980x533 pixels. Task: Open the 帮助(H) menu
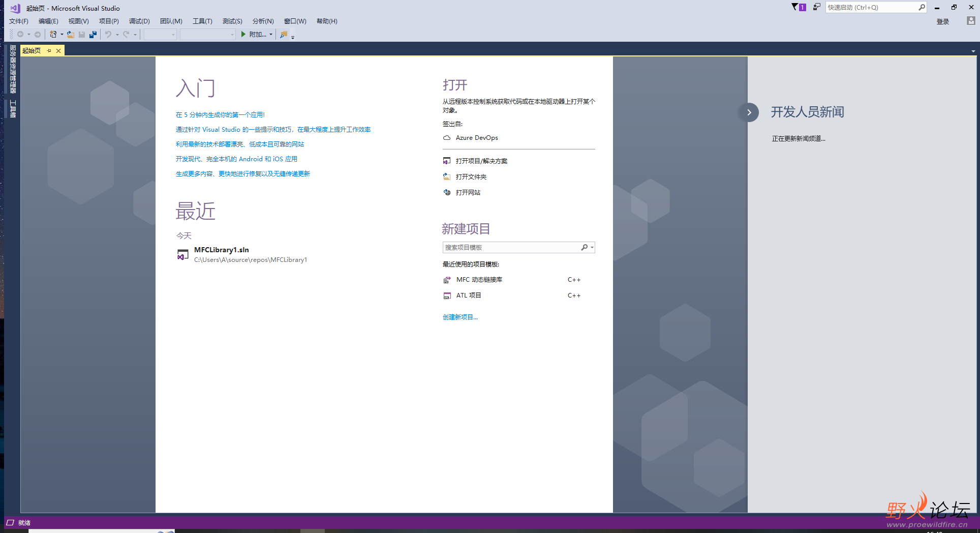pyautogui.click(x=327, y=21)
